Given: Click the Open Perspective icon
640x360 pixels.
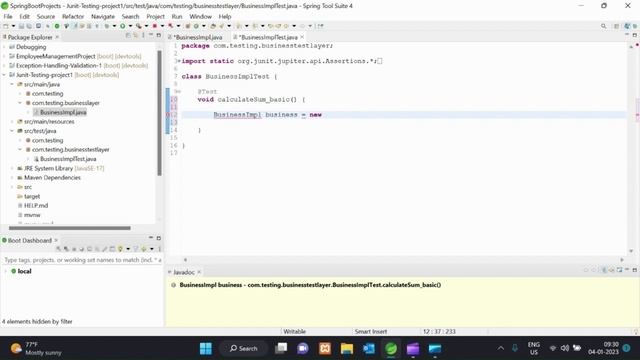Looking at the screenshot, I should (x=616, y=26).
